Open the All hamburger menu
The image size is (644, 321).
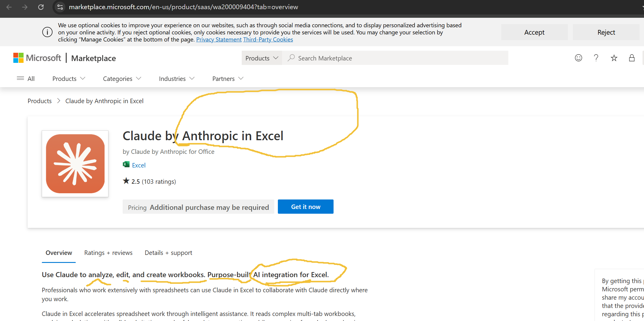[x=26, y=79]
